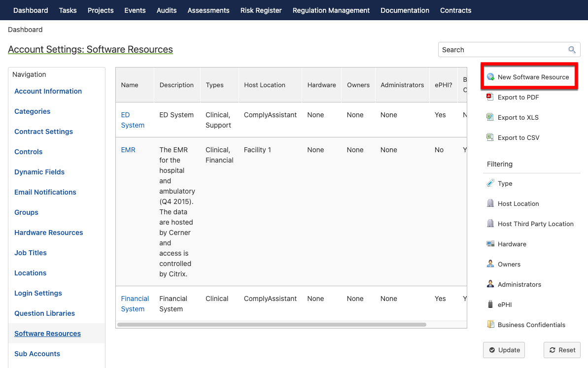The height and width of the screenshot is (368, 588).
Task: Expand the Host Third Party Location filter
Action: 535,224
